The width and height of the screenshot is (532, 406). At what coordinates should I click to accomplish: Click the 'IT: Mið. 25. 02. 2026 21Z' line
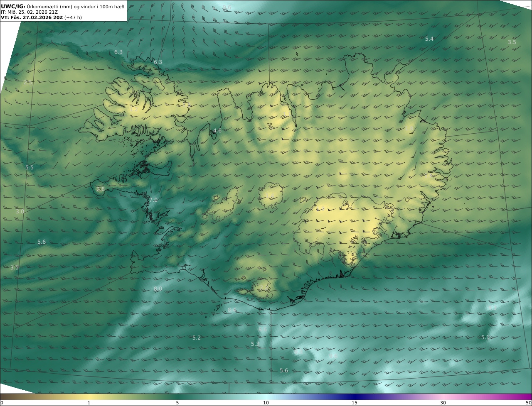click(x=30, y=12)
